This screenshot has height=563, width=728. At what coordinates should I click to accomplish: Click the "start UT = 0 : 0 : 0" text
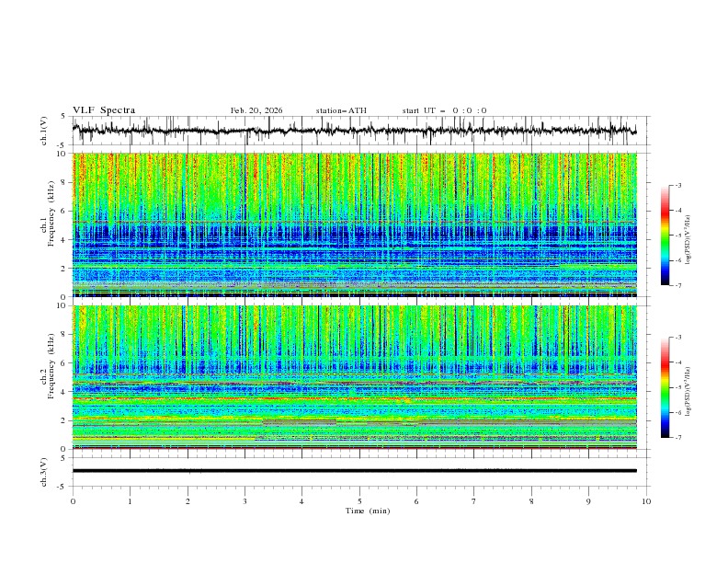click(x=444, y=110)
